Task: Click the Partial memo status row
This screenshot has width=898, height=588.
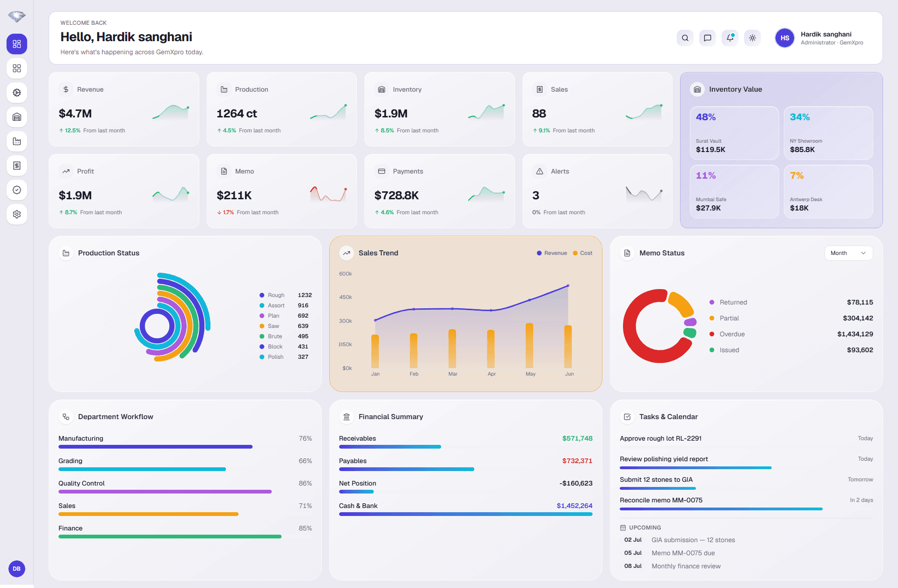Action: tap(791, 318)
